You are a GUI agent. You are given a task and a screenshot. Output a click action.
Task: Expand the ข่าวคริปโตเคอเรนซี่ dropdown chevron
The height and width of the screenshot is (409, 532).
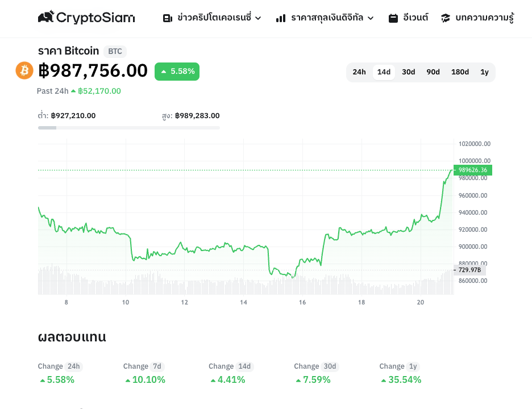point(258,18)
